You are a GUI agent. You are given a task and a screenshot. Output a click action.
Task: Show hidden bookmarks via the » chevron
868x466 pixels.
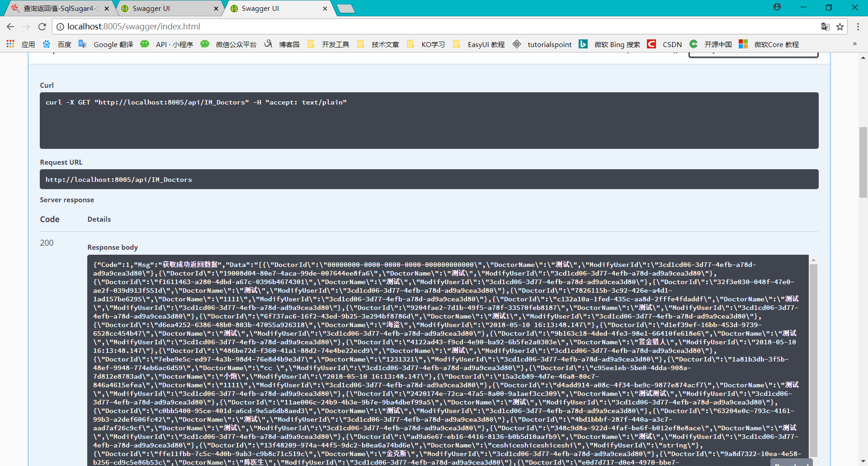tap(854, 44)
